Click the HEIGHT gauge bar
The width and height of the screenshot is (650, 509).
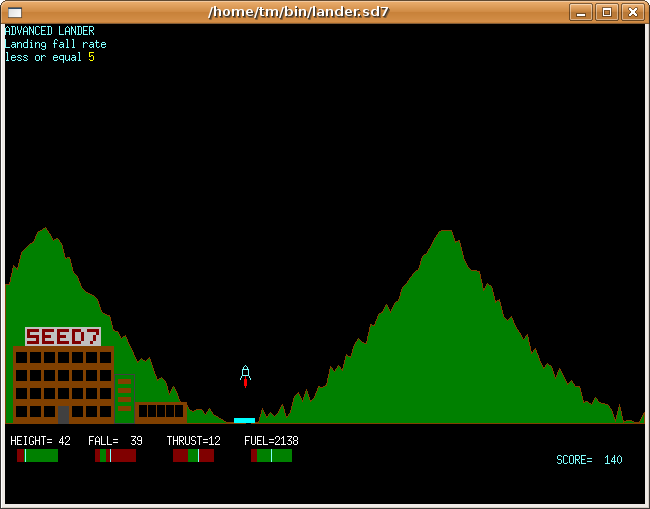37,456
